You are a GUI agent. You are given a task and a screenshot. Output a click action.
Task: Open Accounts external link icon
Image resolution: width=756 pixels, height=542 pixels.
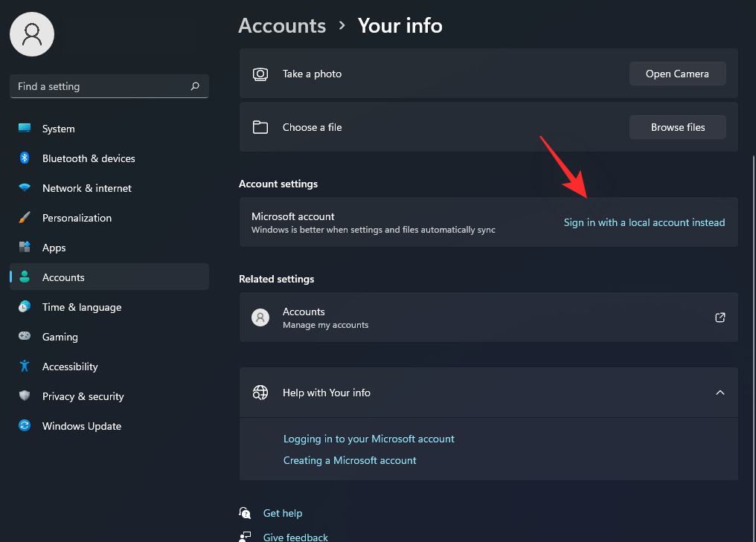[x=720, y=317]
